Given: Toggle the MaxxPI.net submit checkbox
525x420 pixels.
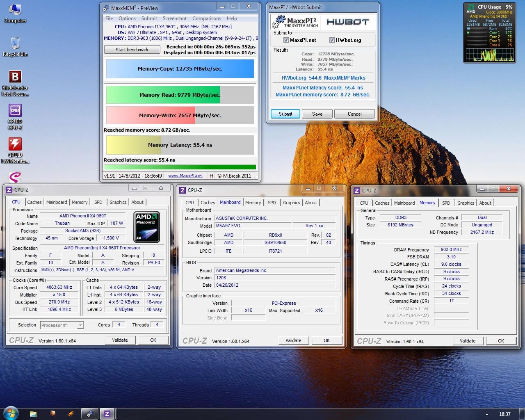Looking at the screenshot, I should click(286, 40).
